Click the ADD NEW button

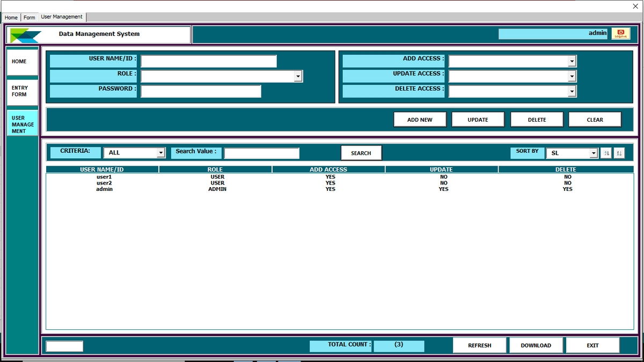coord(420,119)
